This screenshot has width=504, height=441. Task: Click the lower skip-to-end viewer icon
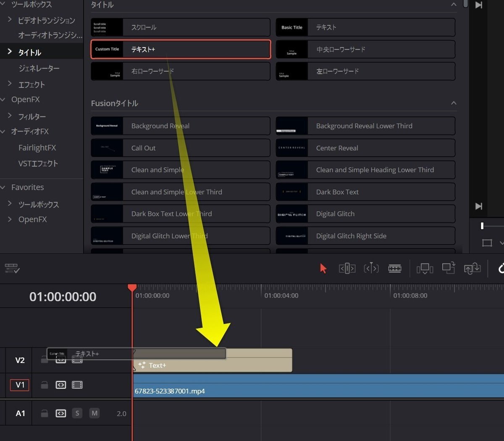pos(478,206)
